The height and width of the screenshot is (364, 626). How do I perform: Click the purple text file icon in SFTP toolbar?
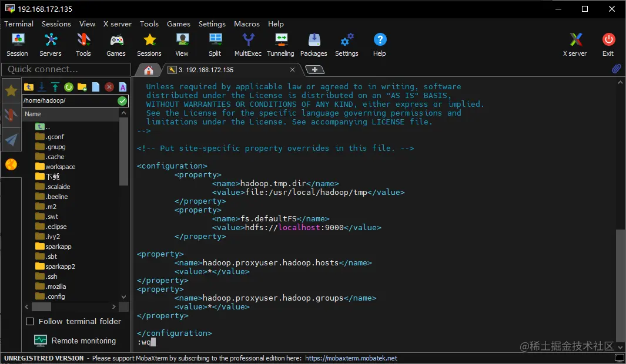[123, 87]
